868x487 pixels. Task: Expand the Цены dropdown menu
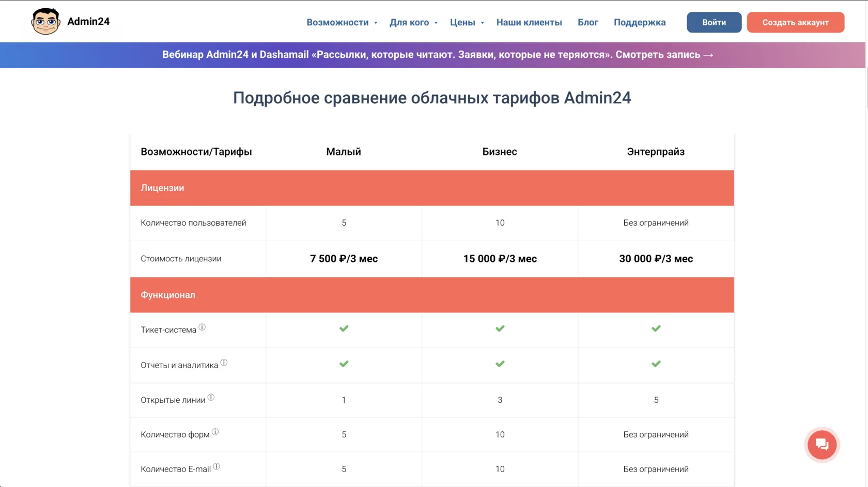[x=467, y=22]
